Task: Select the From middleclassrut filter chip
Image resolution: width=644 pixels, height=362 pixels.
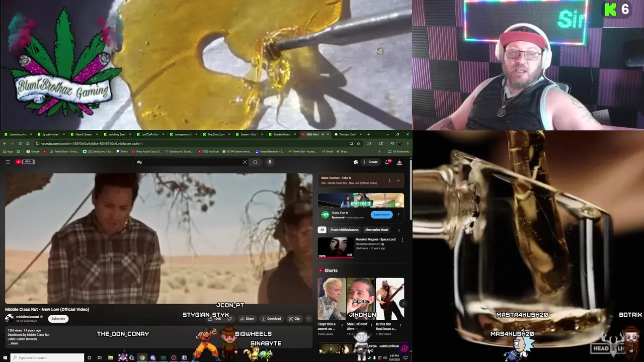Action: click(345, 230)
